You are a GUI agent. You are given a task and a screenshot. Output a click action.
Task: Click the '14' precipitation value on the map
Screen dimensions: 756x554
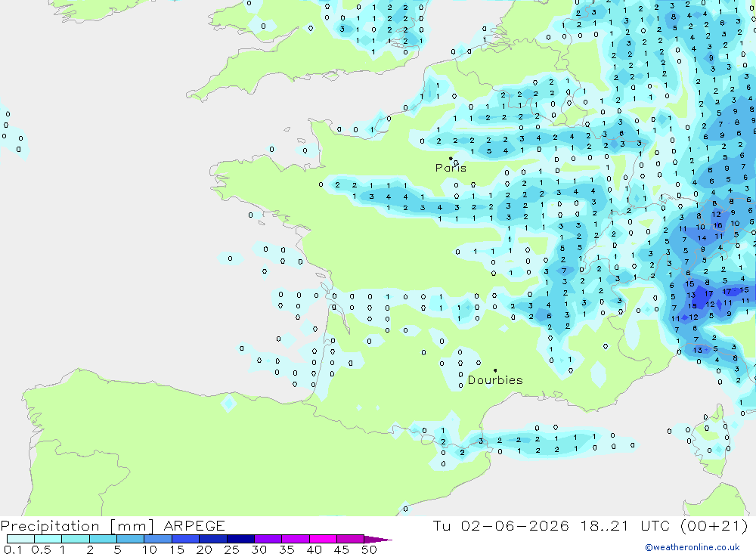702,238
